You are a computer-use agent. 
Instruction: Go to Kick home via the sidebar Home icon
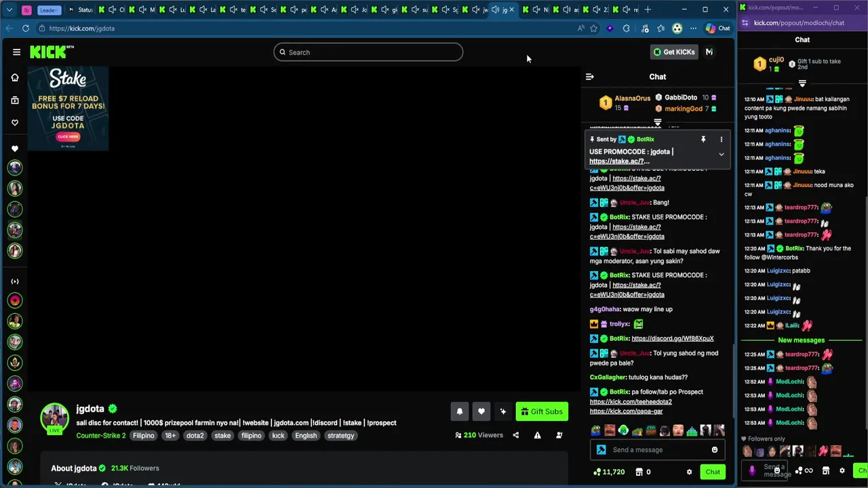pos(15,77)
